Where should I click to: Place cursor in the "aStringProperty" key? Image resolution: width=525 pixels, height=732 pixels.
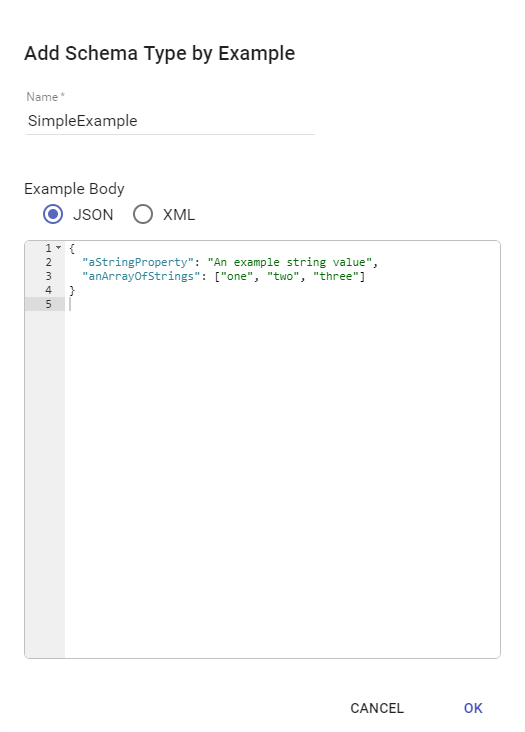point(138,262)
